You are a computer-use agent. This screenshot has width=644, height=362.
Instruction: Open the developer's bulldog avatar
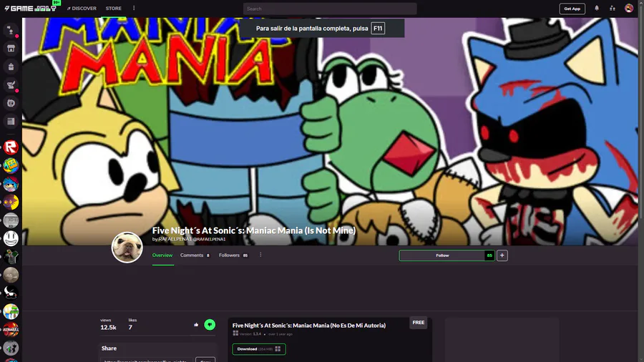point(127,247)
